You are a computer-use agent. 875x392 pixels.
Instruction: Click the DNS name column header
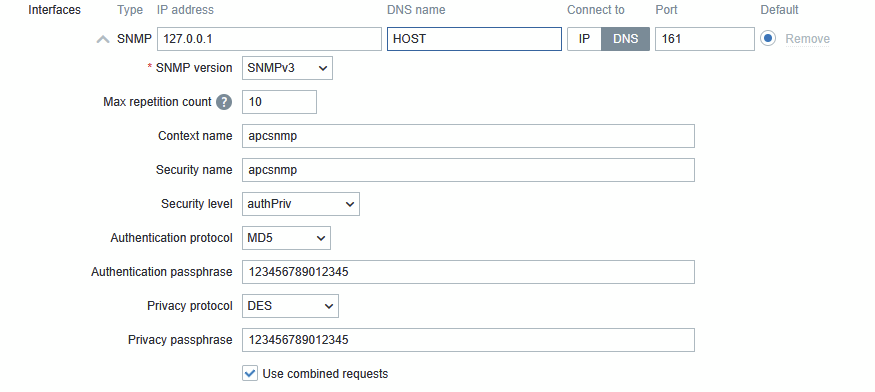click(x=416, y=10)
